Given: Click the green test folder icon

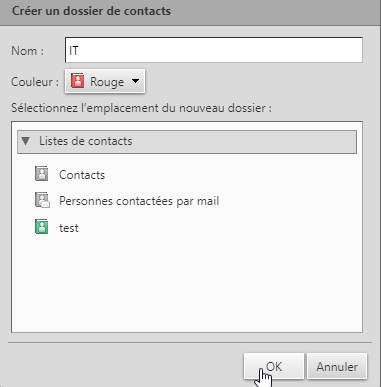Looking at the screenshot, I should (x=42, y=227).
